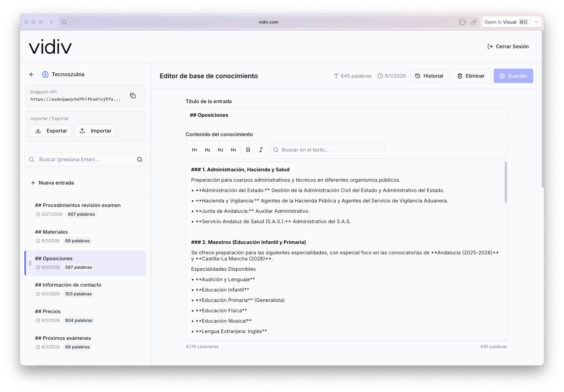The image size is (564, 392).
Task: Open the Materiales knowledge entry
Action: [51, 232]
